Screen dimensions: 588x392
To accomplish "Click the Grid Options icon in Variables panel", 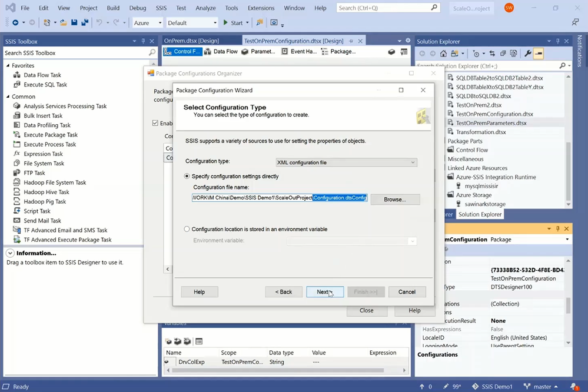I will click(199, 341).
